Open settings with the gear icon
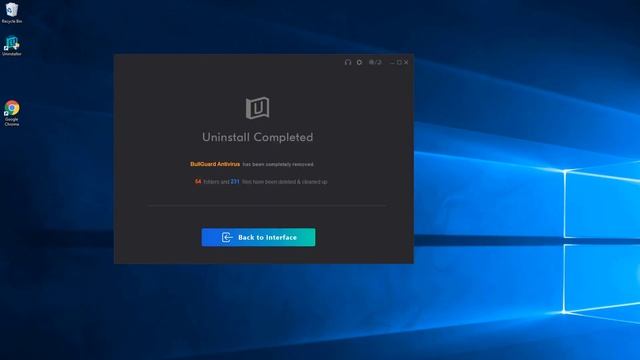The width and height of the screenshot is (640, 360). click(x=359, y=62)
